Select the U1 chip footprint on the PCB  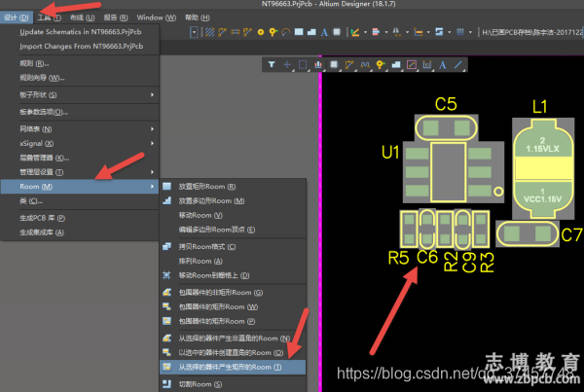(x=453, y=172)
